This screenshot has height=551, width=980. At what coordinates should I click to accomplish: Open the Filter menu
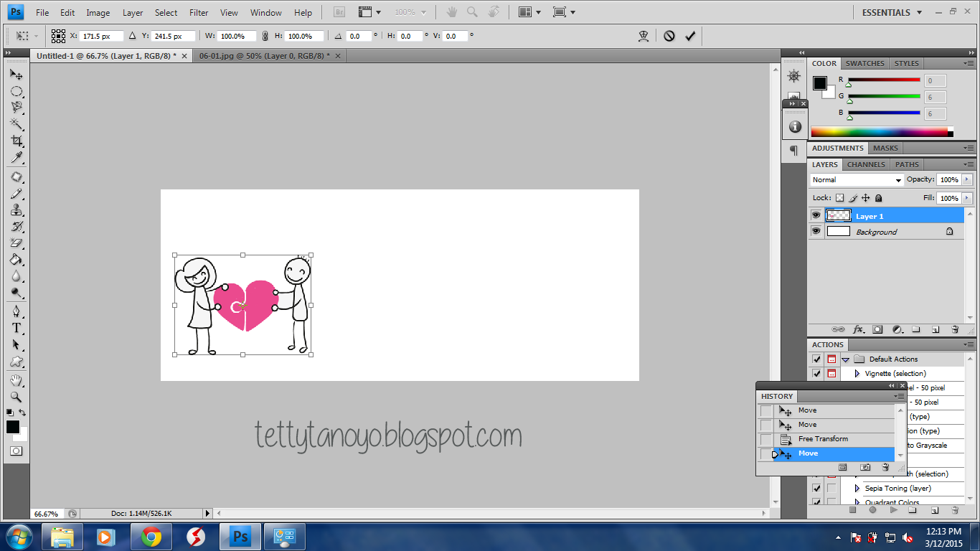pyautogui.click(x=199, y=12)
